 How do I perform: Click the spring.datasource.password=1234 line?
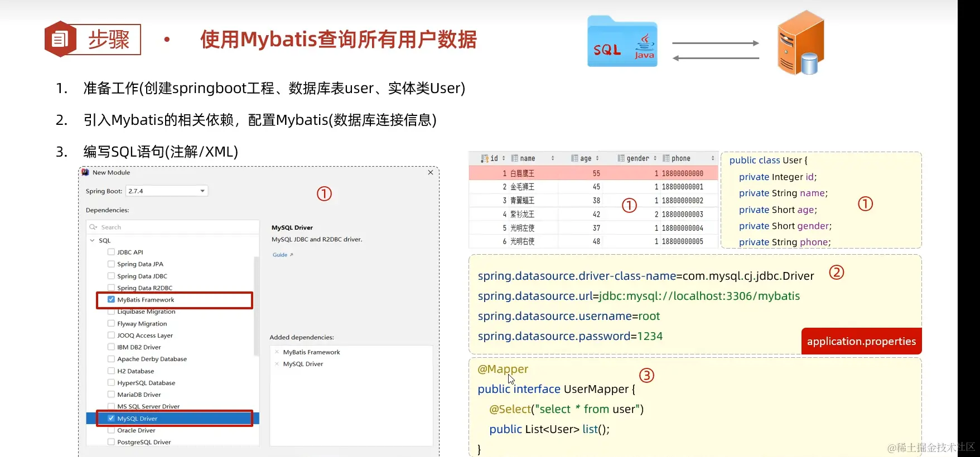tap(570, 336)
